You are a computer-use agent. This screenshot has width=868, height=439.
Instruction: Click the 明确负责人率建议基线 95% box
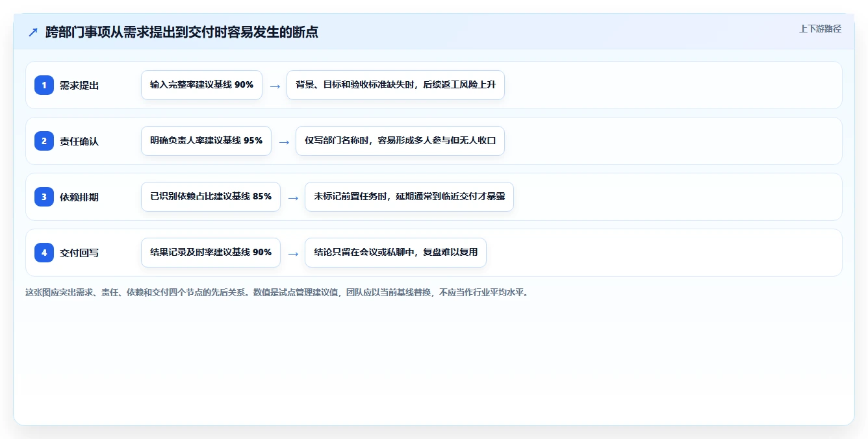(x=206, y=141)
